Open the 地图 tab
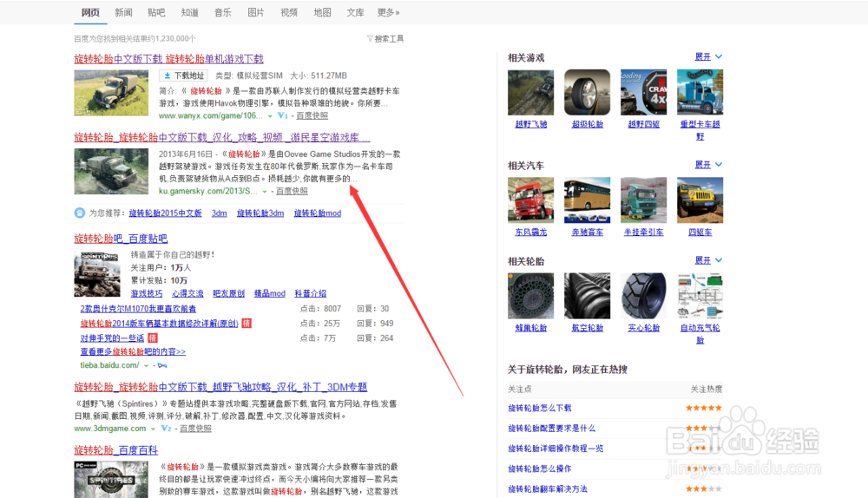868x498 pixels. (322, 12)
